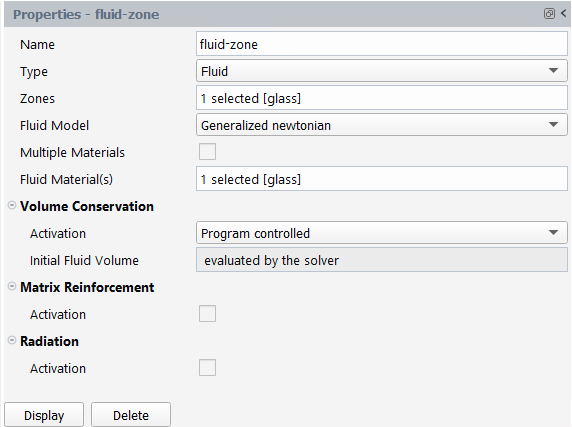The height and width of the screenshot is (427, 572).
Task: Click the Delete button
Action: [x=131, y=415]
